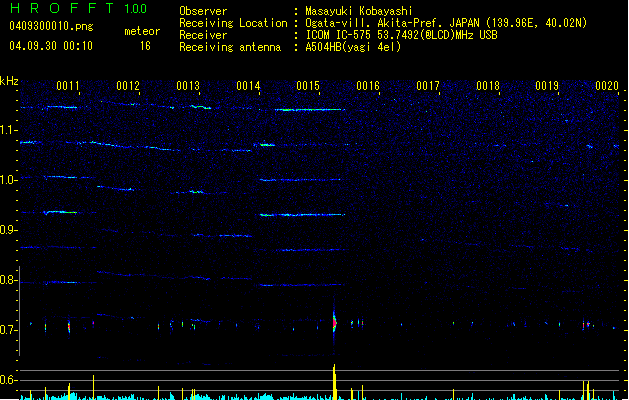Viewport: 629px width, 400px height.
Task: Click the bright red meteor echo near 0015
Action: click(x=334, y=322)
